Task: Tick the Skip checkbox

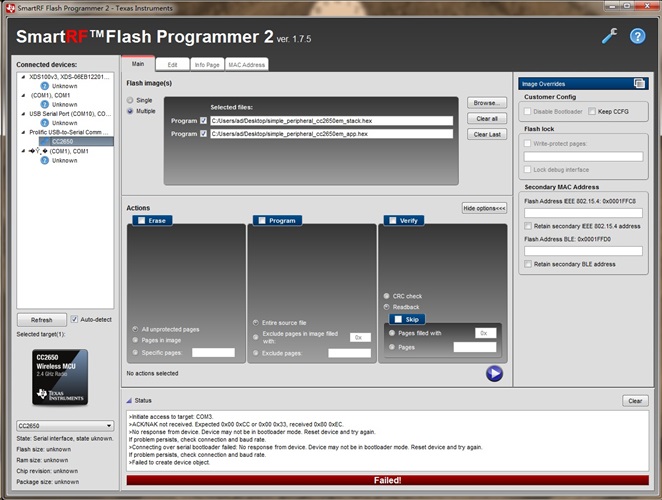Action: tap(398, 319)
